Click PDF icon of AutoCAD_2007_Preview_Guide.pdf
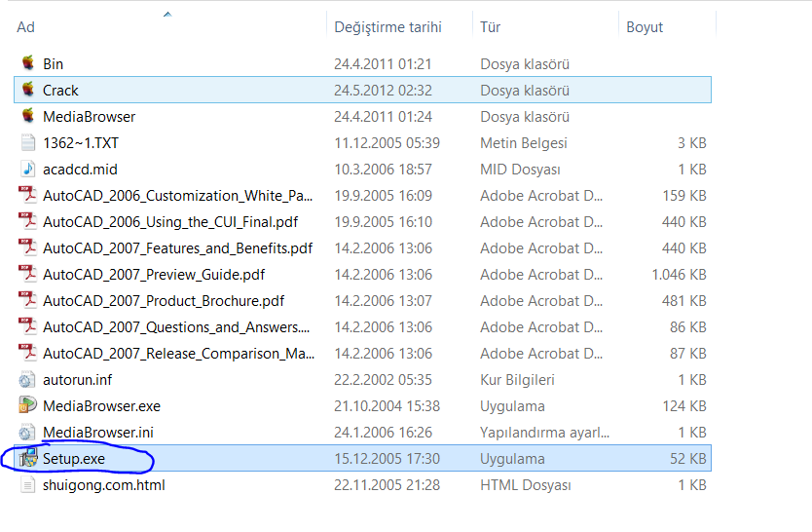812x532 pixels. 28,274
